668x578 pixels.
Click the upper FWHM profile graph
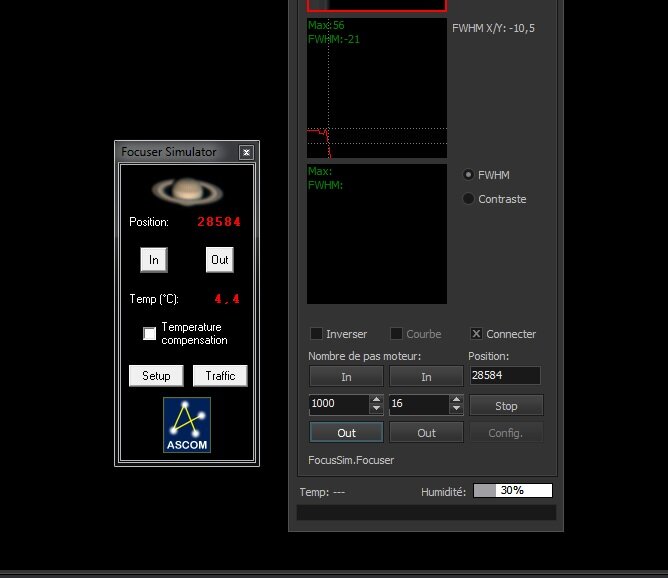tap(377, 88)
